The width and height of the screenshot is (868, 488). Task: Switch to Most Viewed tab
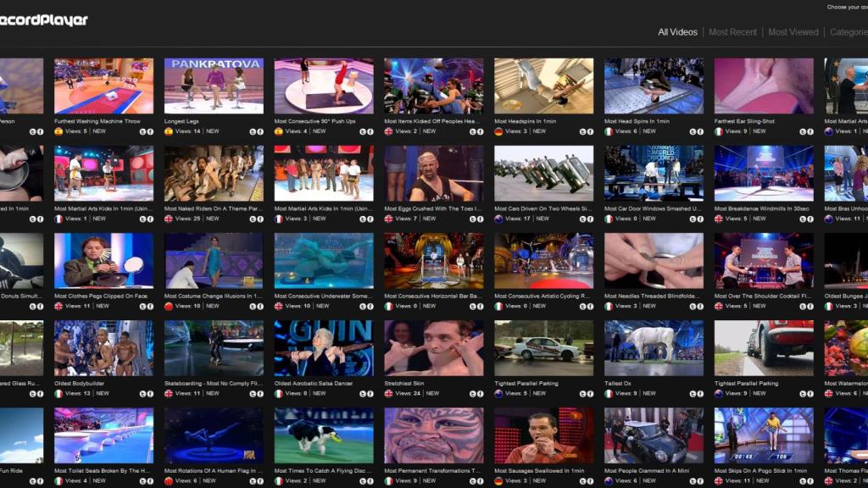pos(793,32)
